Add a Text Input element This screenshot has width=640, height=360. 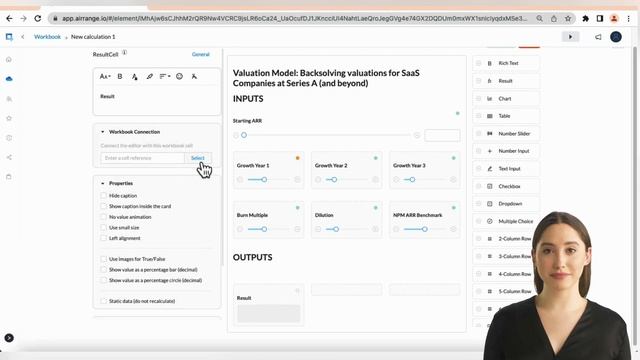pos(506,169)
